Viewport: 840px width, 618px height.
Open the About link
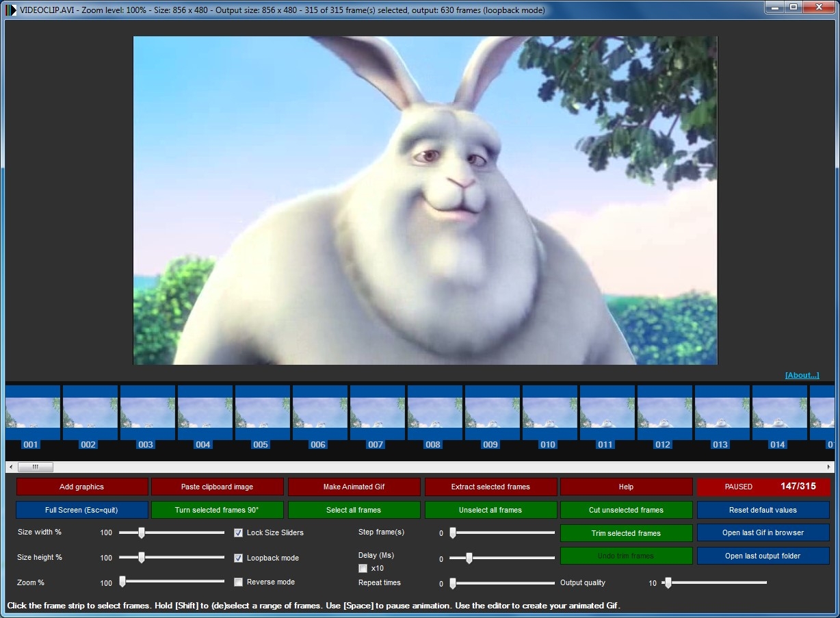pyautogui.click(x=802, y=375)
